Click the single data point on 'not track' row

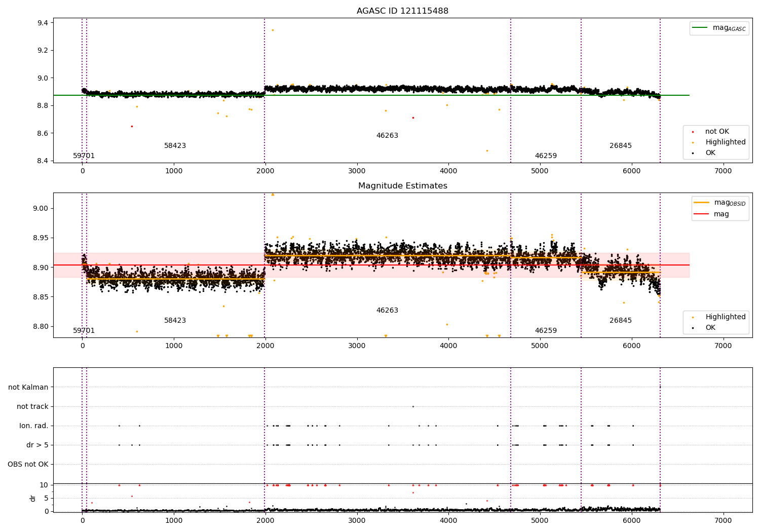pyautogui.click(x=413, y=406)
